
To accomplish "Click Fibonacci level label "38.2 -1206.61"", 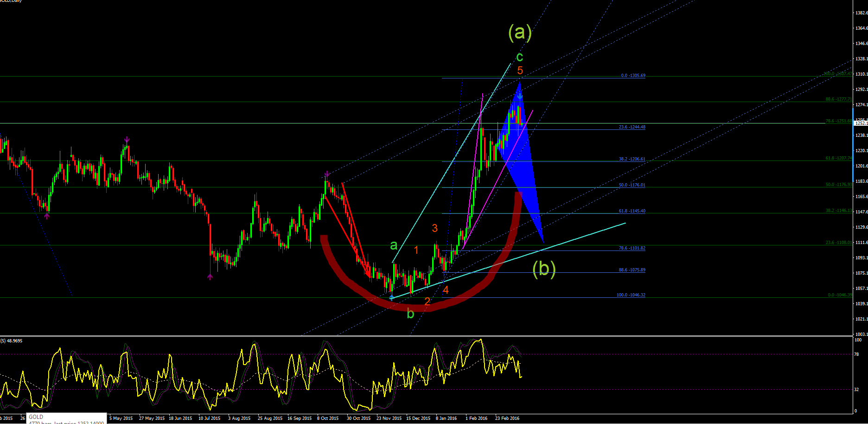I will [632, 159].
